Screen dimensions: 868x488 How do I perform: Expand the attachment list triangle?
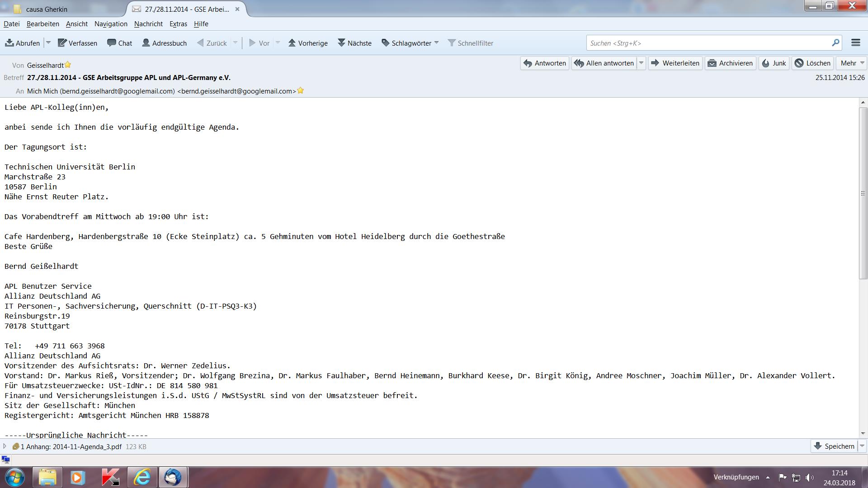pyautogui.click(x=5, y=446)
